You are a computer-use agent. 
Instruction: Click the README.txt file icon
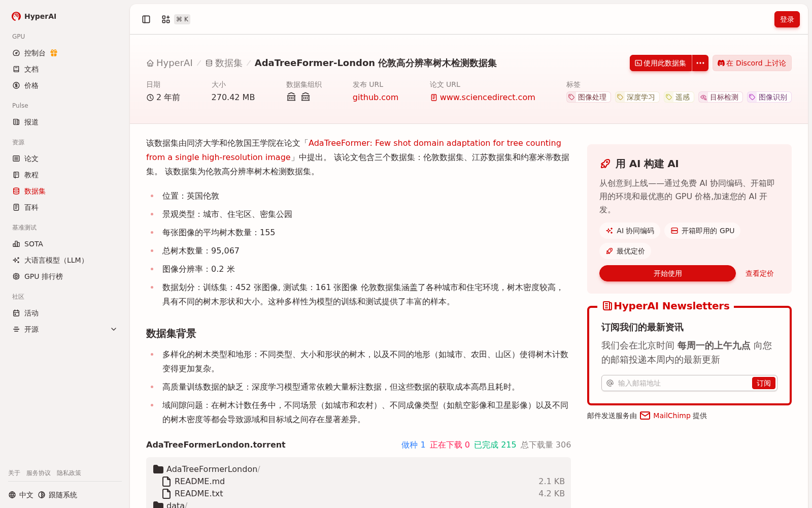coord(166,493)
